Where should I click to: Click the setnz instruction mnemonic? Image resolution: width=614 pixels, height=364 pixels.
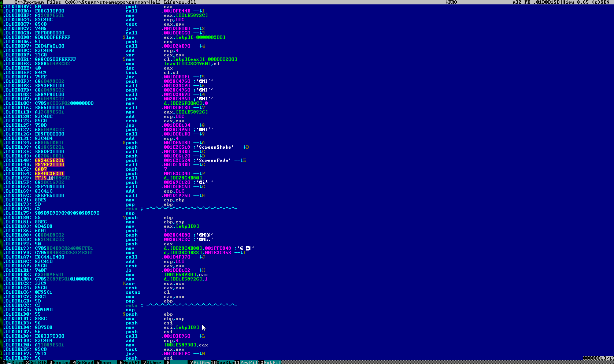(133, 292)
